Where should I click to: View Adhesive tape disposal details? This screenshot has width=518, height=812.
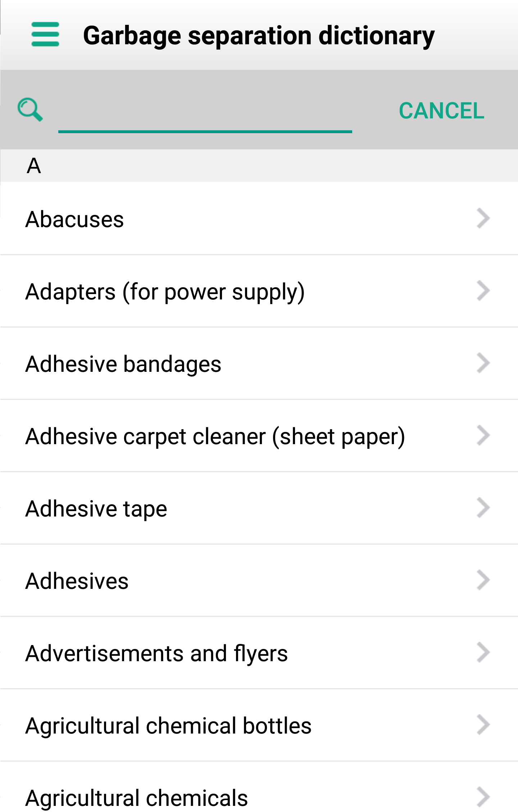click(x=259, y=508)
